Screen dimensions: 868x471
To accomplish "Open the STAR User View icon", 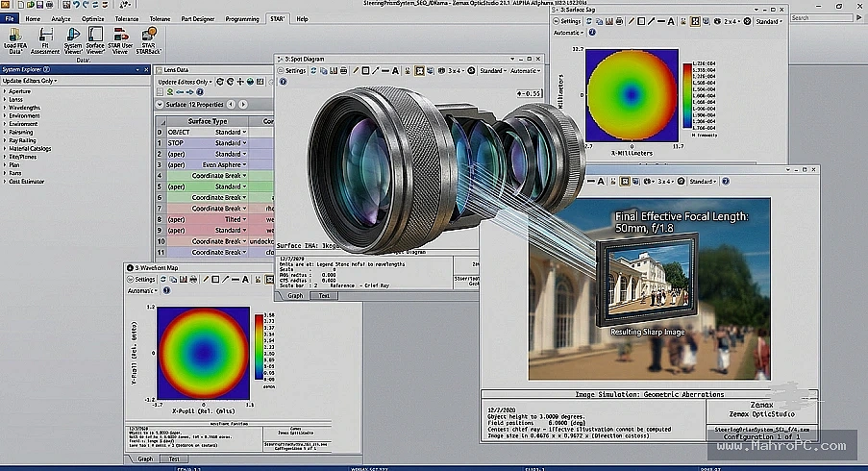I will [x=120, y=41].
